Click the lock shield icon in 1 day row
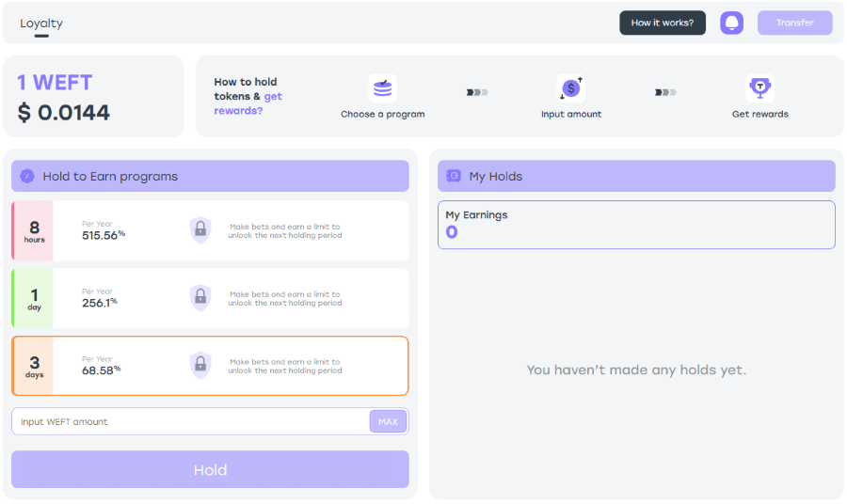The width and height of the screenshot is (847, 504). coord(200,298)
